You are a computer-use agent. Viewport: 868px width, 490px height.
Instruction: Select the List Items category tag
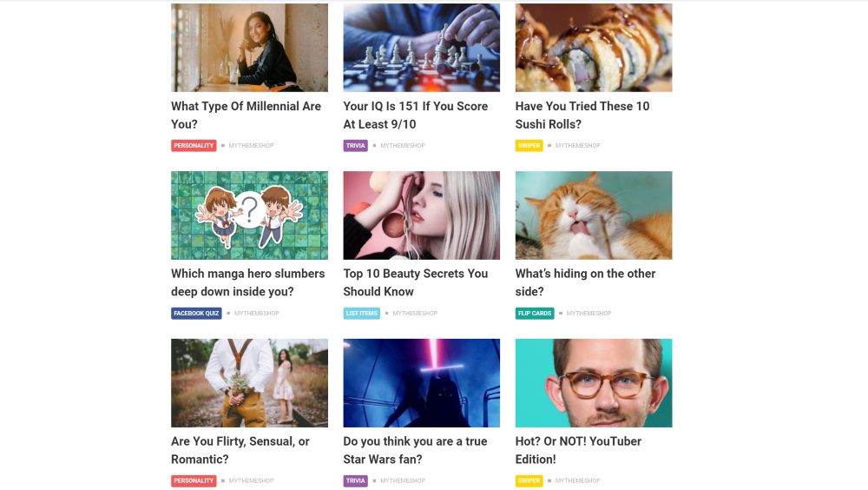pos(361,313)
